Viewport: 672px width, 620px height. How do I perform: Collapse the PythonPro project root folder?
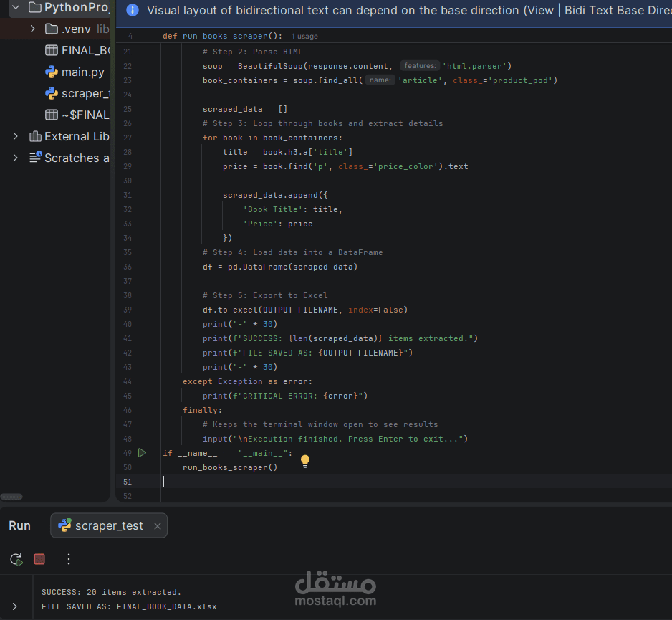[16, 7]
